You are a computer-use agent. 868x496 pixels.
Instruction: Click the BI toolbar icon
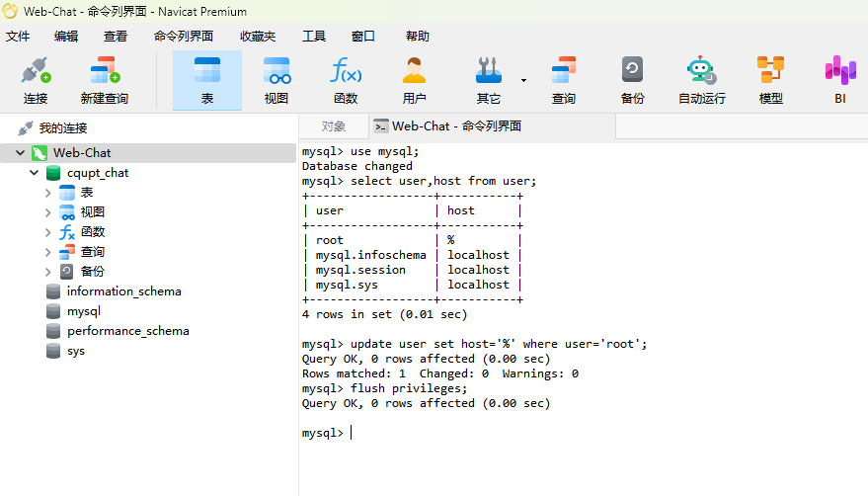pos(840,80)
